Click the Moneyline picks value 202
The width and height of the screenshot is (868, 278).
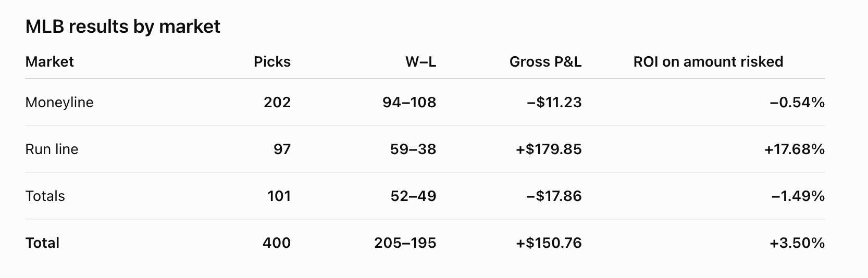277,103
